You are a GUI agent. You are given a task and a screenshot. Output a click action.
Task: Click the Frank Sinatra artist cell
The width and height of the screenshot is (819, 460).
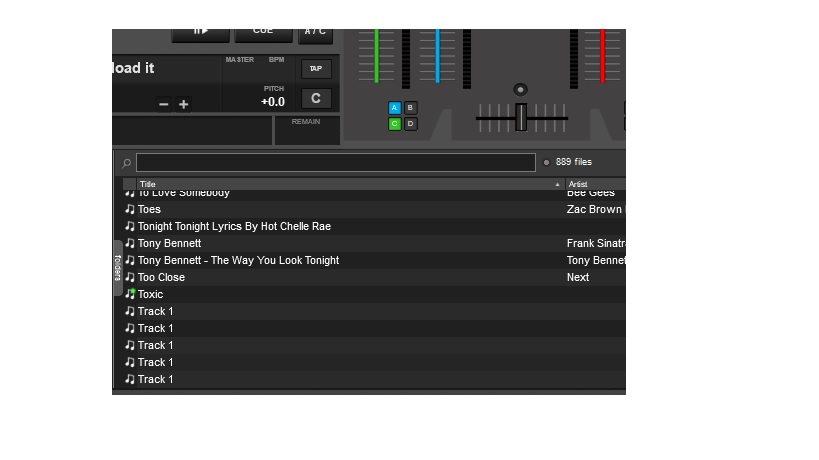click(x=596, y=243)
